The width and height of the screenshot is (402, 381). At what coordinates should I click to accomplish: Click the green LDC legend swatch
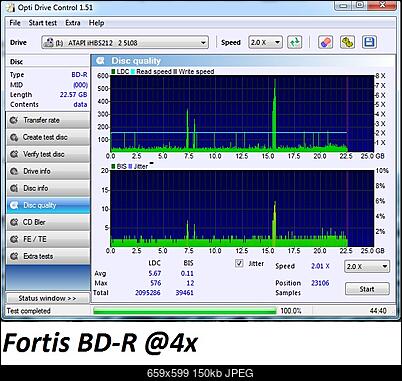pyautogui.click(x=113, y=71)
